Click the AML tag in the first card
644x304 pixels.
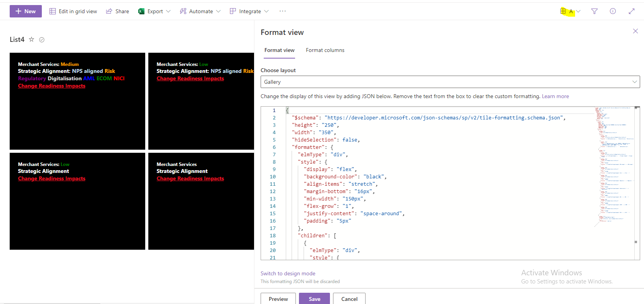89,78
